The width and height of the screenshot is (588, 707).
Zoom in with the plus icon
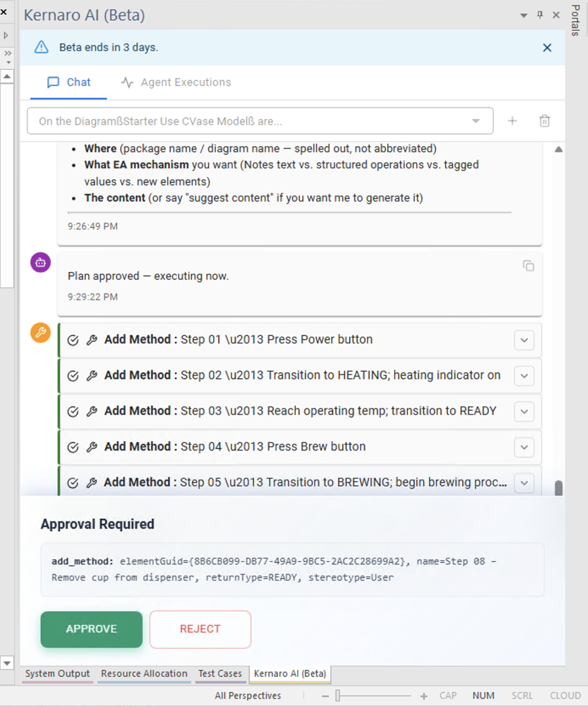[424, 696]
